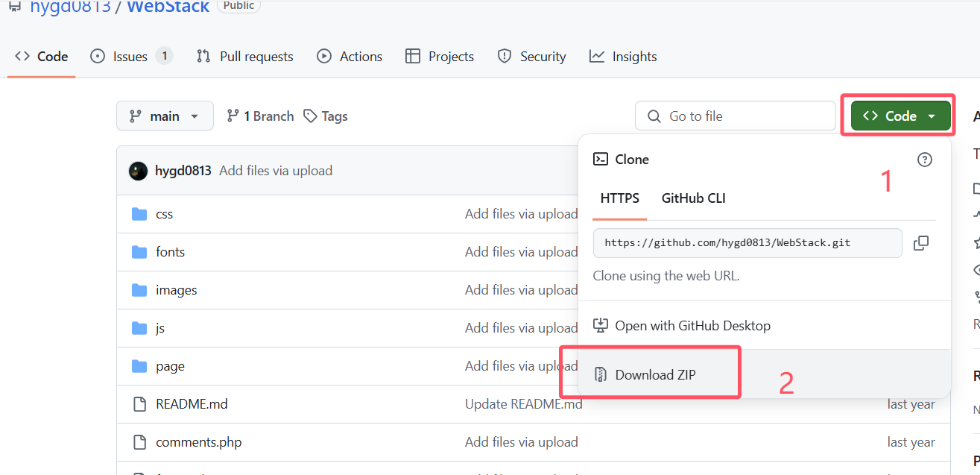Switch to the Issues tab

131,57
